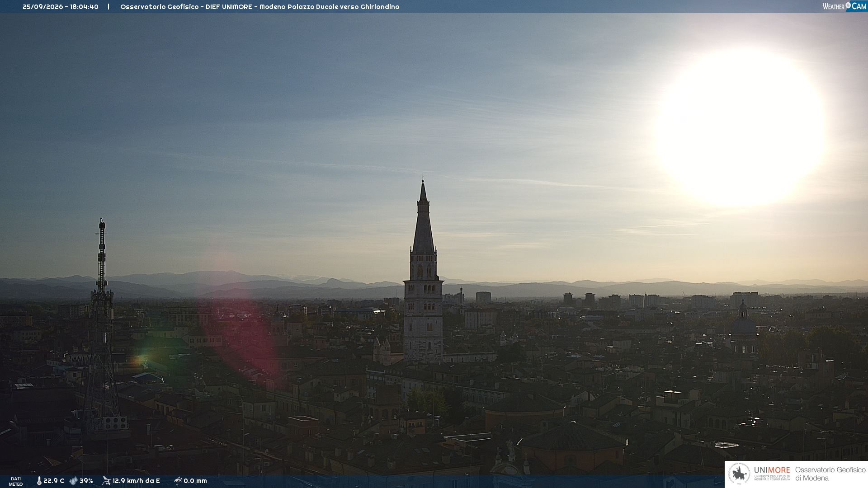Viewport: 868px width, 488px height.
Task: Click the thermometer temperature icon
Action: [x=39, y=481]
